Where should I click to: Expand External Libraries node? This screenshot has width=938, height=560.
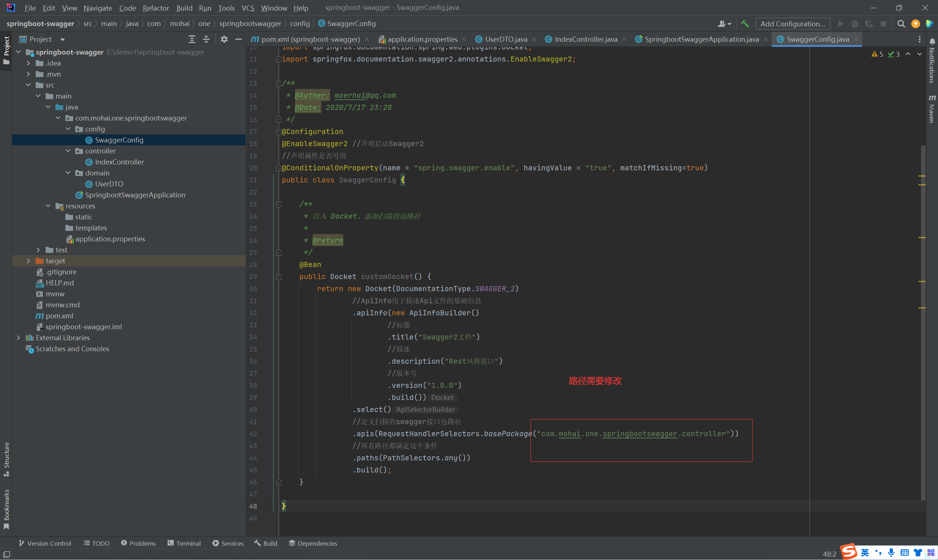(18, 338)
